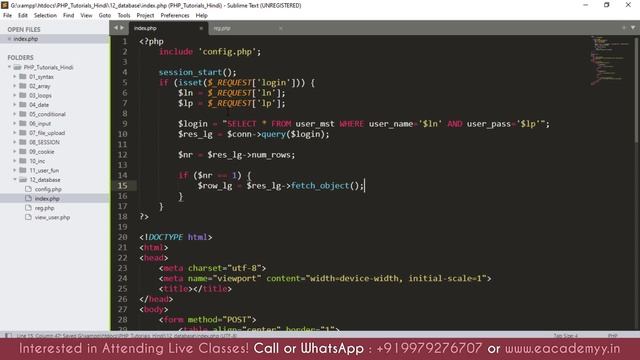Close the index.php tab

click(x=201, y=28)
